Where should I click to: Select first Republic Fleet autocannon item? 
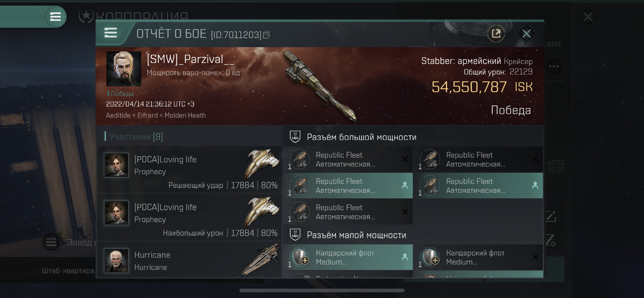[348, 159]
